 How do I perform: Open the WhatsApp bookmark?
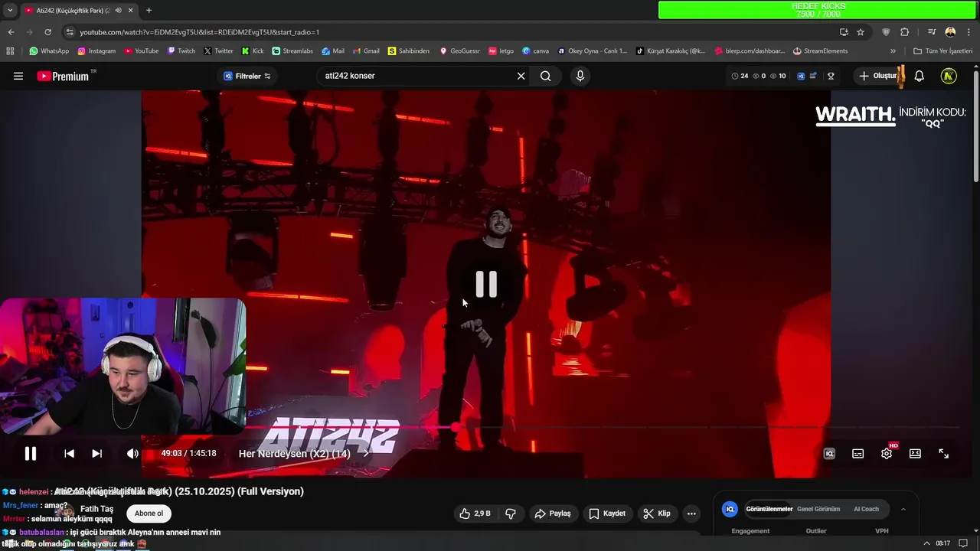[49, 51]
